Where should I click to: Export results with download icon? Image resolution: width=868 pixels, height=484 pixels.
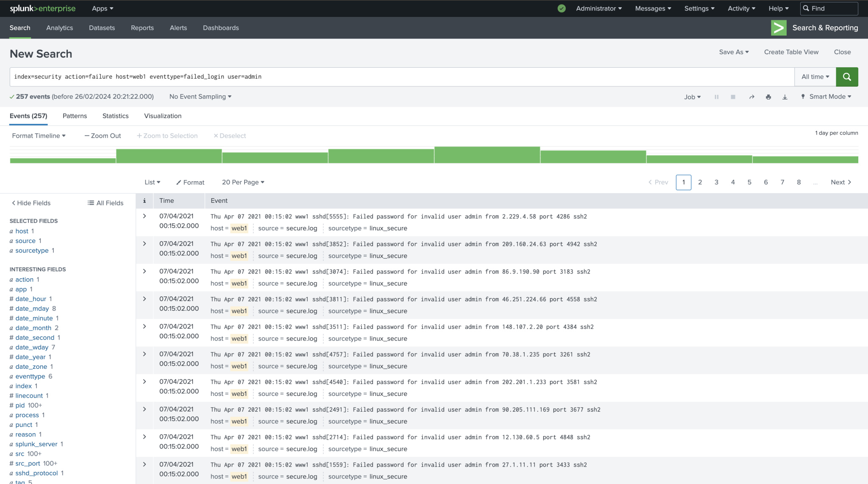[785, 97]
